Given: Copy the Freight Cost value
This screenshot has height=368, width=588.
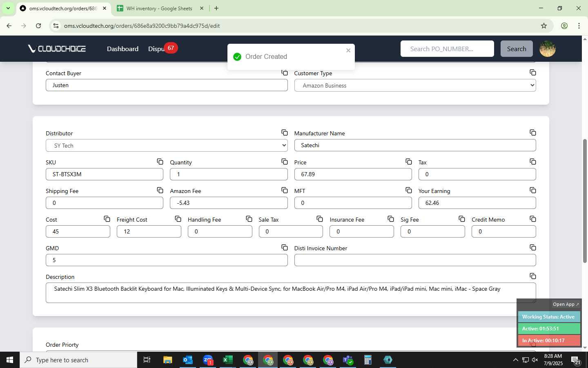Looking at the screenshot, I should tap(178, 219).
